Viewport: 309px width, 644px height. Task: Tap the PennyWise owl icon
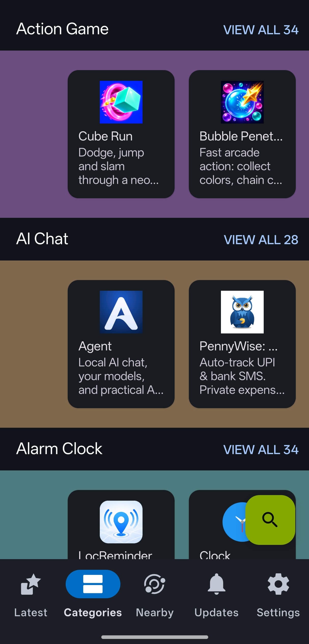[x=242, y=312]
